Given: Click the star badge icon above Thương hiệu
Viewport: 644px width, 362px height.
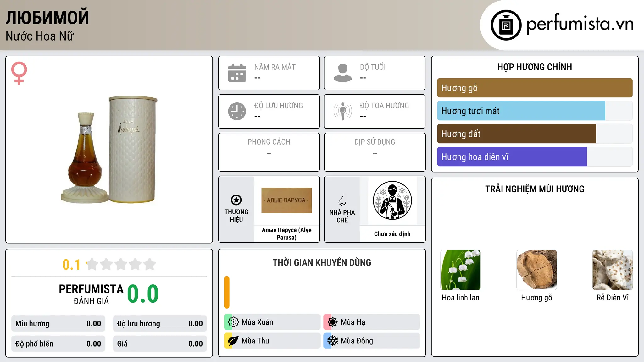Looking at the screenshot, I should point(236,200).
